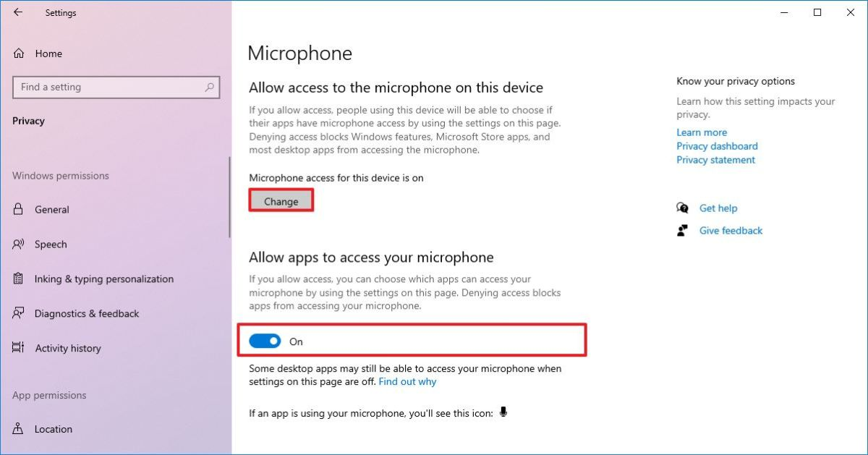
Task: Click the sidebar vertical scrollbar
Action: click(229, 197)
